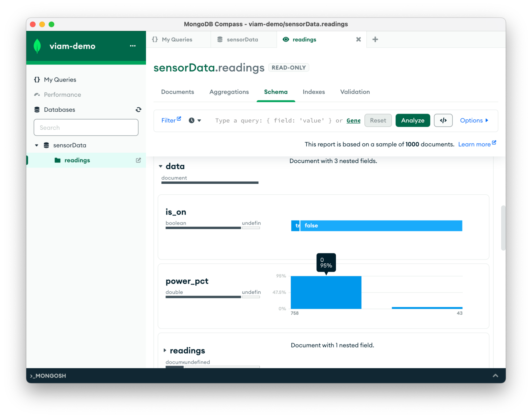Switch to the Indexes tab
The width and height of the screenshot is (532, 418).
pyautogui.click(x=314, y=92)
